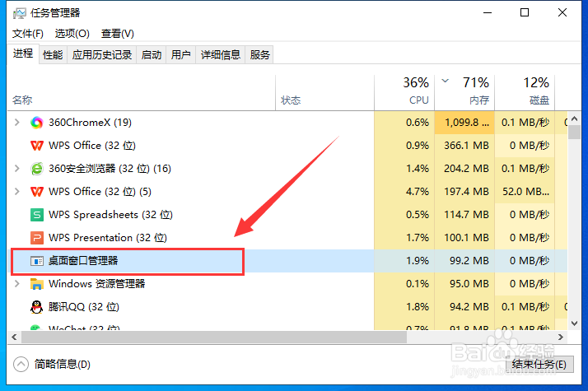Viewport: 588px width, 391px height.
Task: Click the 桌面窗口管理器 process icon
Action: (37, 261)
